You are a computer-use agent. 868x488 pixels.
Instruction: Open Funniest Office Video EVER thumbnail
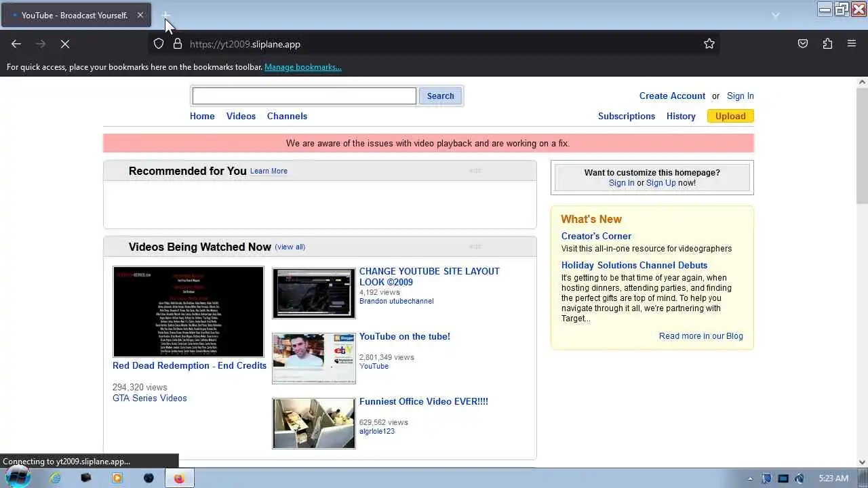314,424
